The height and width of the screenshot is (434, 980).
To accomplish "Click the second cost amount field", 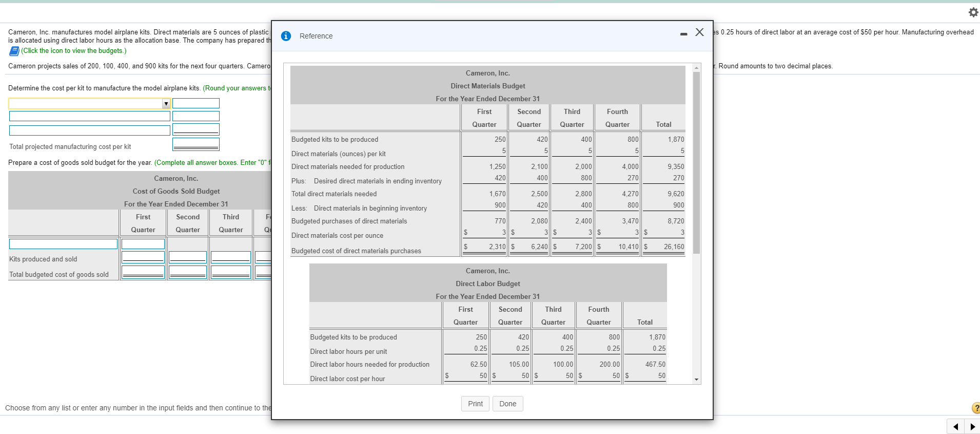I will [196, 116].
